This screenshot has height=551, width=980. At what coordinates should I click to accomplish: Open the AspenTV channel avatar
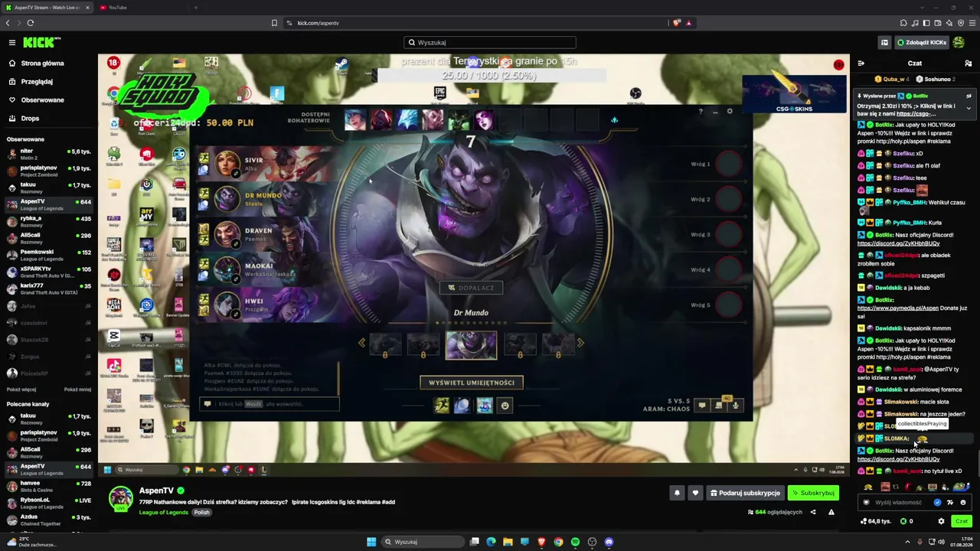pos(121,497)
